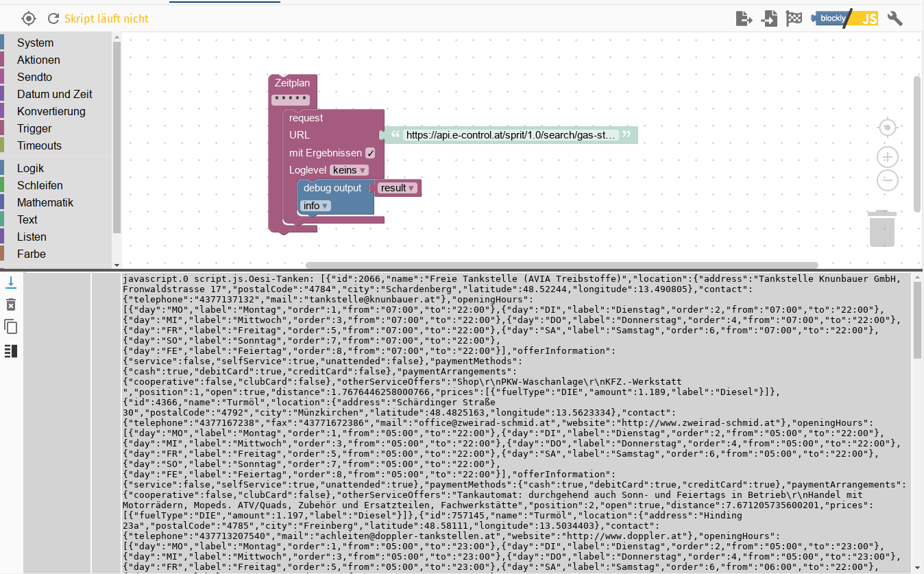Open the 'result' variable dropdown
This screenshot has height=574, width=924.
[x=398, y=188]
